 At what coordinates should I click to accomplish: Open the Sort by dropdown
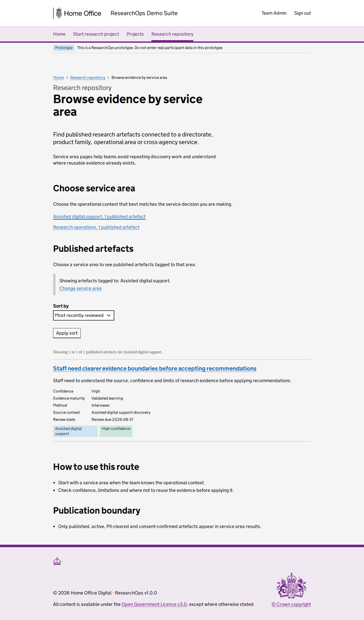pyautogui.click(x=84, y=315)
